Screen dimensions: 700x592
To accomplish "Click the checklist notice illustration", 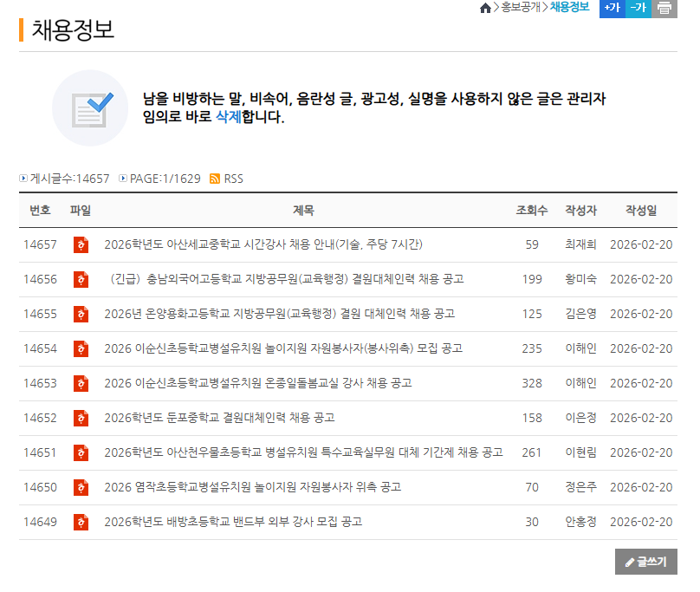I will tap(90, 107).
